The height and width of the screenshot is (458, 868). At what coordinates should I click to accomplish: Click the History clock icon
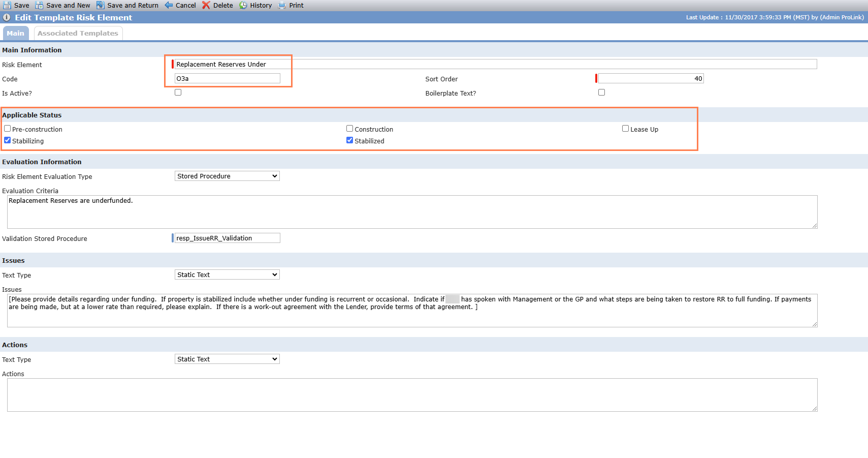(x=243, y=5)
